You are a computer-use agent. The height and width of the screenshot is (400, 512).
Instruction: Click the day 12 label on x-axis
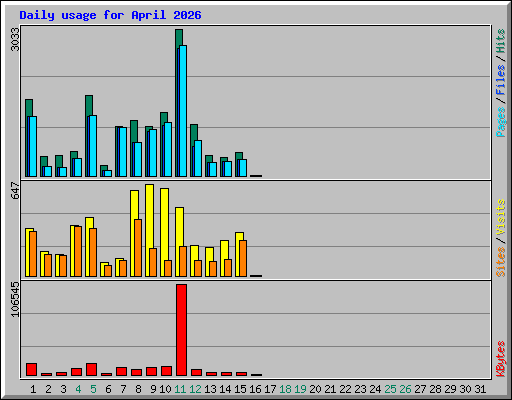195,389
